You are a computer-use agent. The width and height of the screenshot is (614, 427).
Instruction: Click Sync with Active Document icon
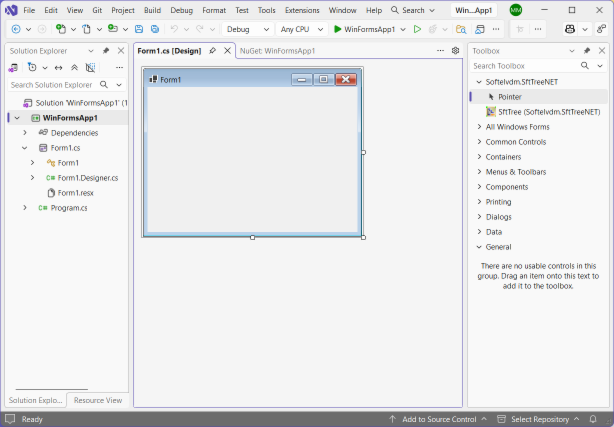pyautogui.click(x=58, y=68)
